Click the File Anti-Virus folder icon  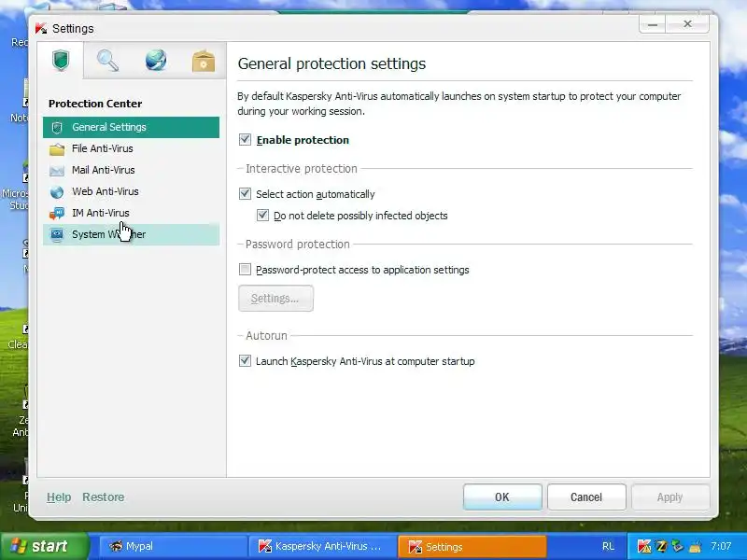57,149
